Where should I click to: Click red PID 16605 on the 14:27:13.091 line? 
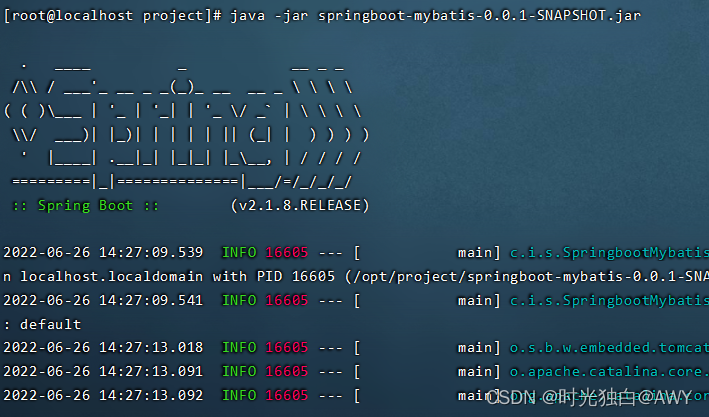pos(287,371)
